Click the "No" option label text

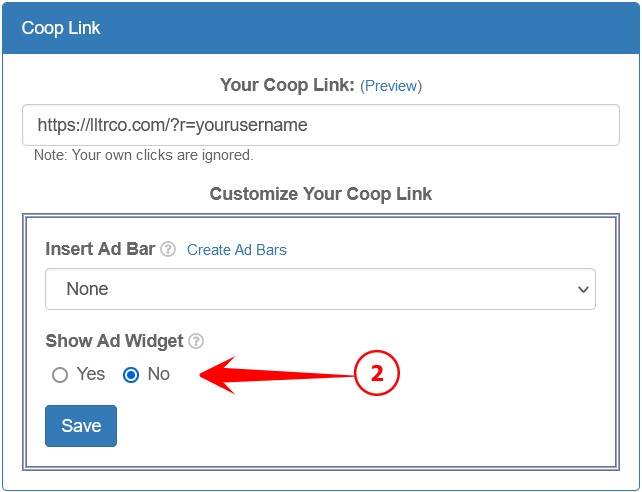159,374
